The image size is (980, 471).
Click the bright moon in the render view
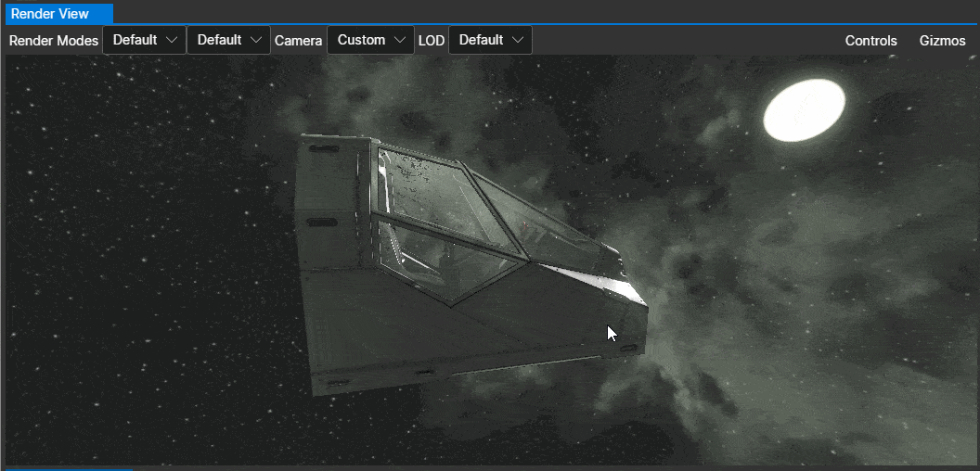coord(804,109)
